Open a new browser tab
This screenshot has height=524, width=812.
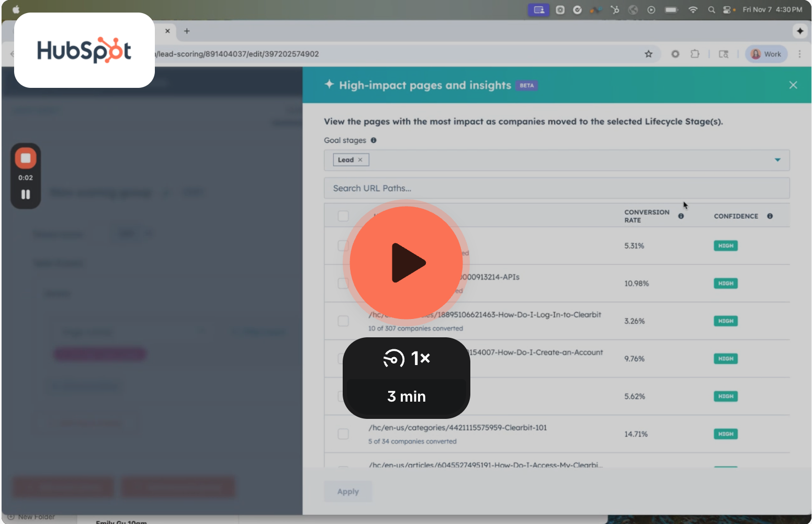[x=187, y=31]
